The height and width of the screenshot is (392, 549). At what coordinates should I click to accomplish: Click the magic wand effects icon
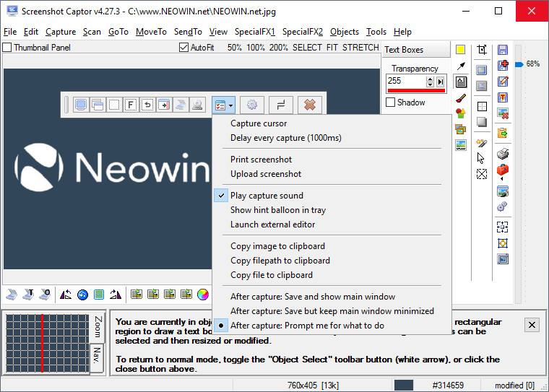pos(481,143)
